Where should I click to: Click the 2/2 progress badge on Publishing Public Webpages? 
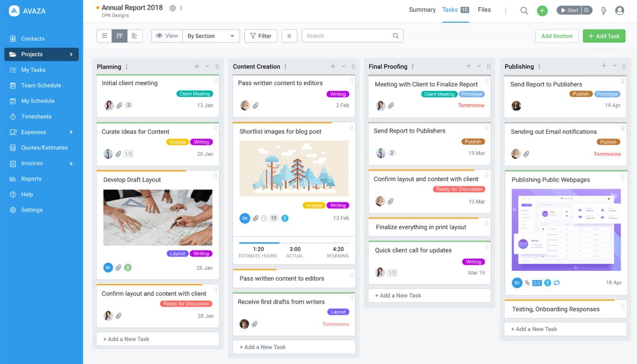[537, 282]
